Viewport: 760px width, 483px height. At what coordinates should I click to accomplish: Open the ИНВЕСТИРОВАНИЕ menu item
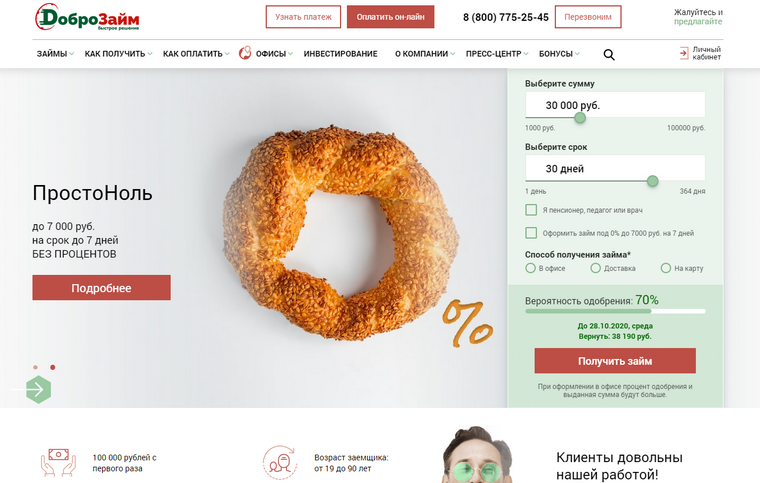340,54
